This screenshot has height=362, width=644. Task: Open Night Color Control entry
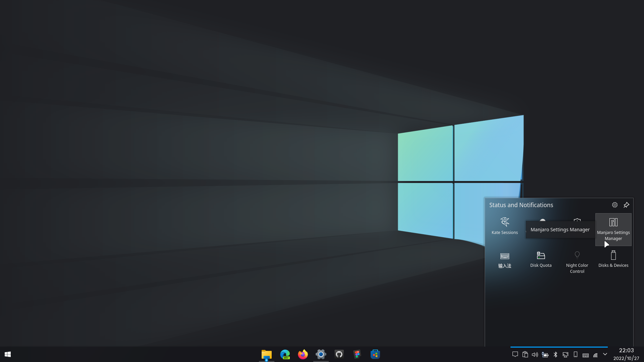(577, 262)
